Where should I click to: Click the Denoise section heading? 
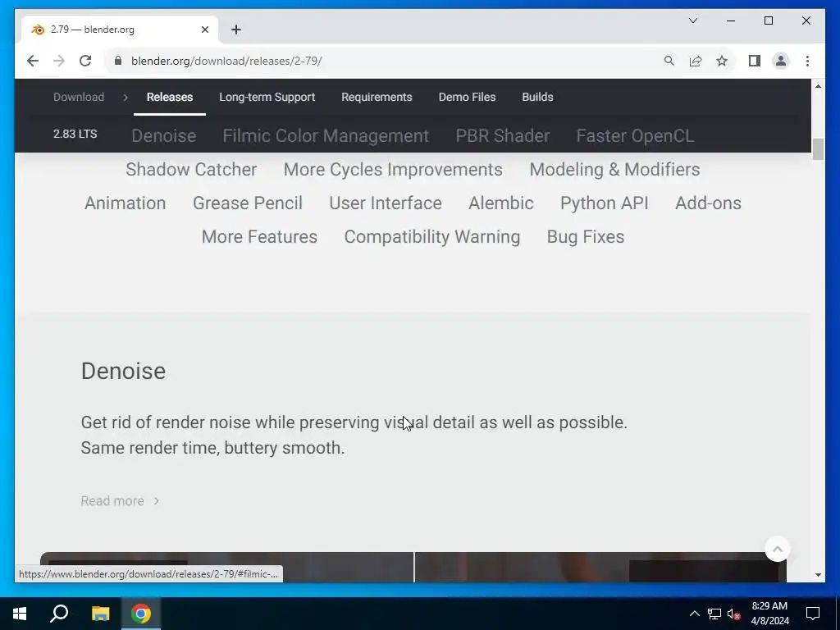123,371
